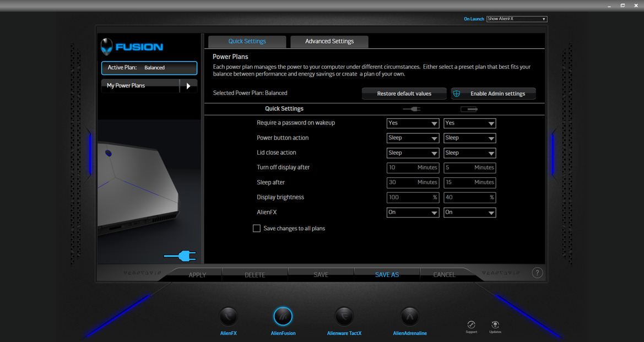Viewport: 644px width, 342px height.
Task: Click 'Selected Power Plan: Balanced' text
Action: click(250, 93)
